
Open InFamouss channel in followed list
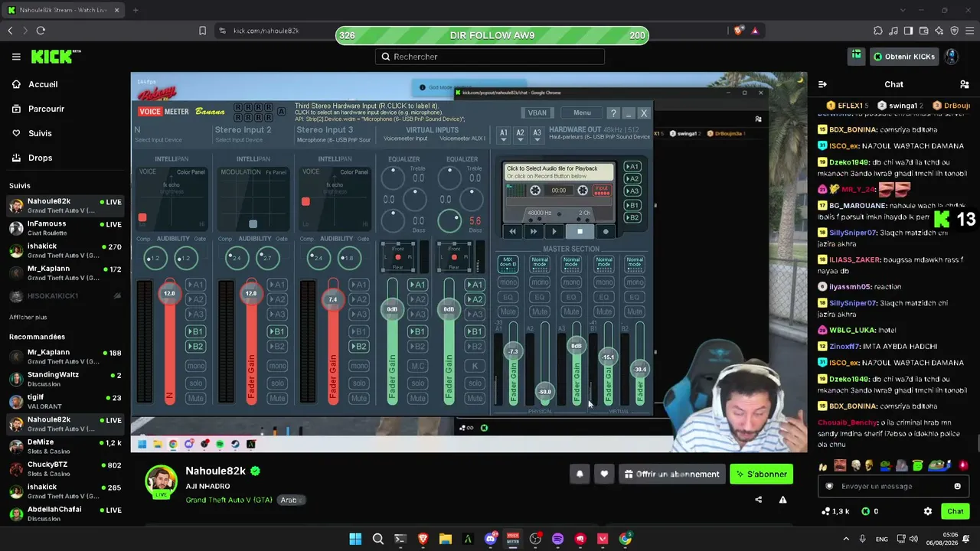tap(64, 228)
